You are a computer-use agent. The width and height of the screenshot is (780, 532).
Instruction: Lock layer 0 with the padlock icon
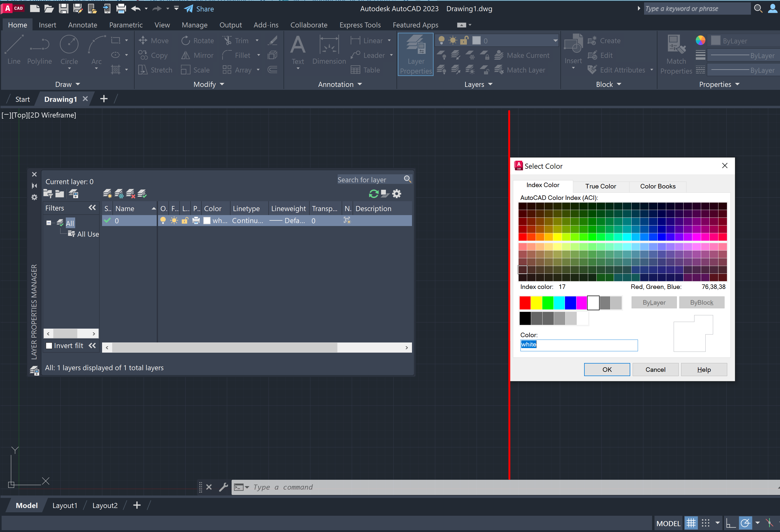pyautogui.click(x=185, y=220)
